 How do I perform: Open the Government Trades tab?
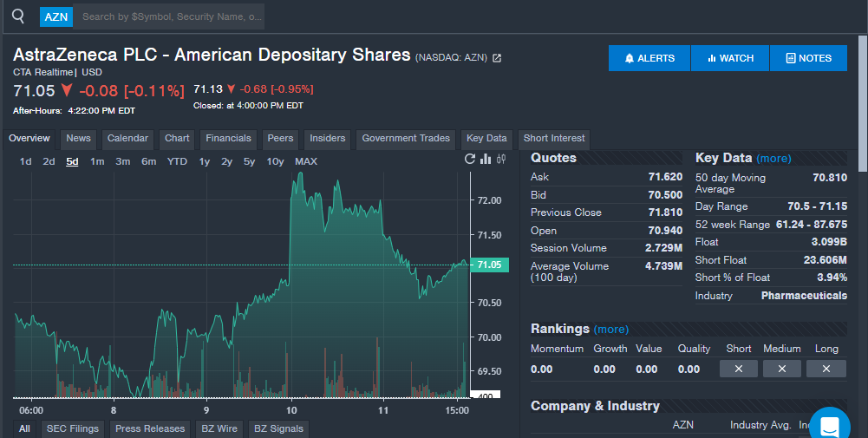(x=406, y=139)
